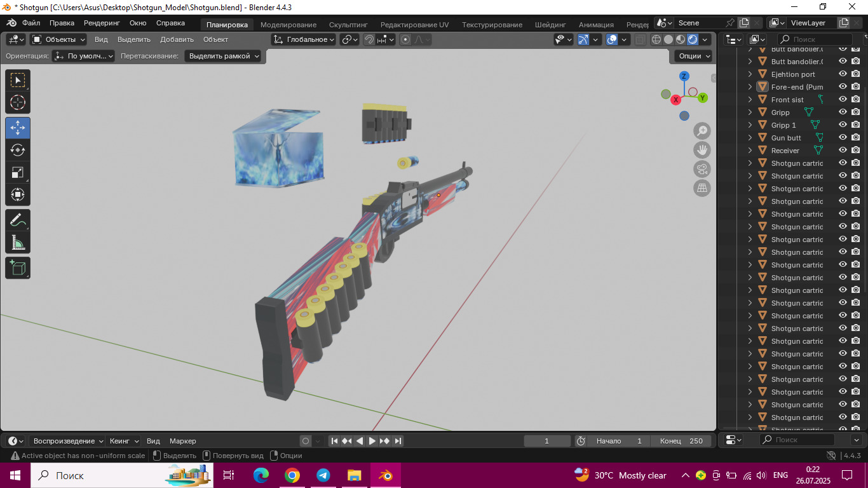Screen dimensions: 868x488
Task: Toggle the viewport gizmos button
Action: [x=583, y=39]
